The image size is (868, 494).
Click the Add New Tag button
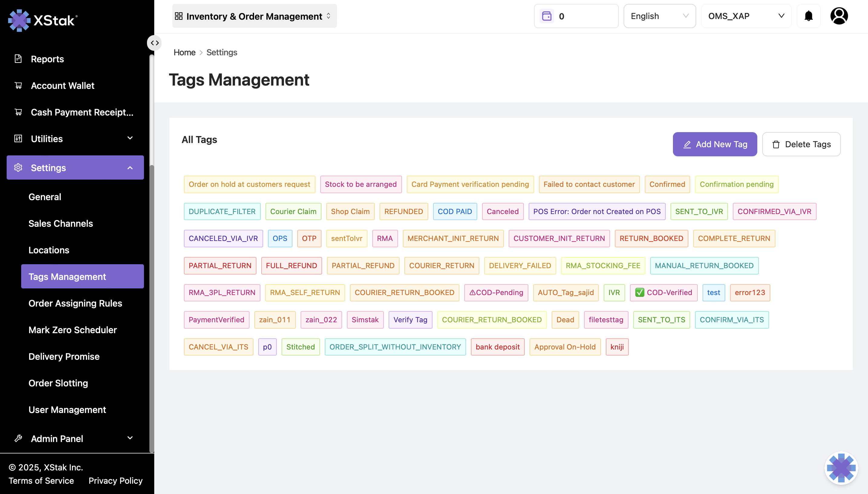pyautogui.click(x=715, y=144)
